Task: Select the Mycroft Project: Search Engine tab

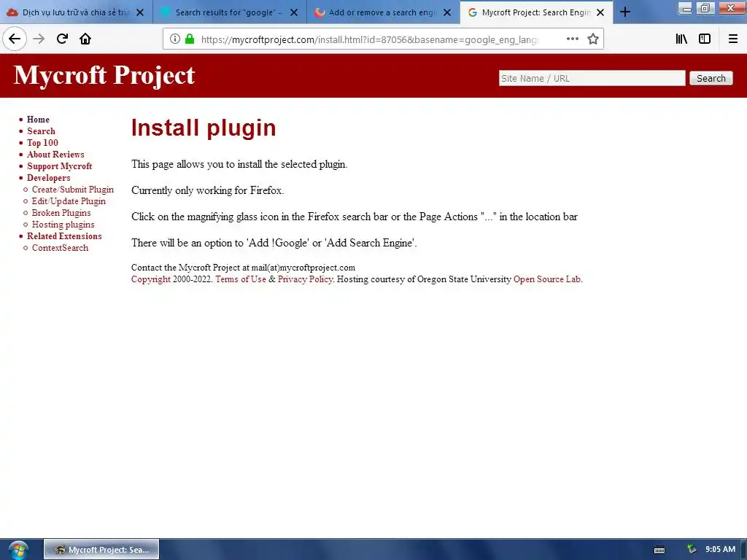Action: click(x=536, y=12)
